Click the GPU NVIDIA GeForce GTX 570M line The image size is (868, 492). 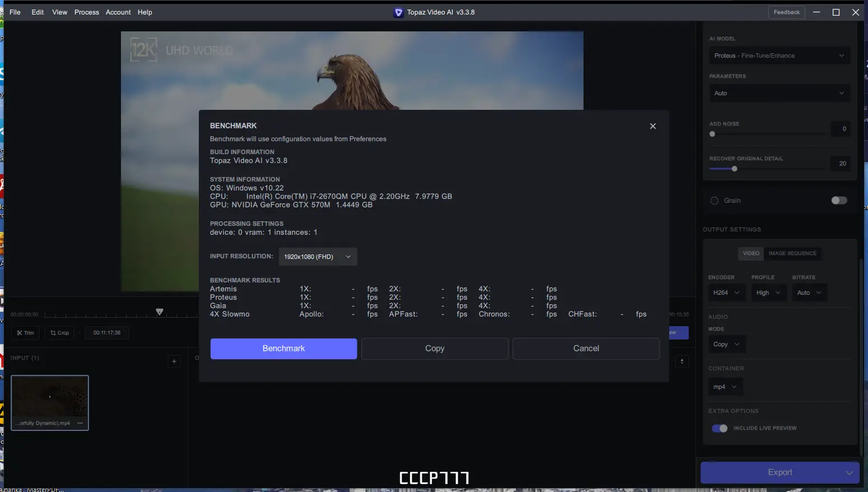[x=291, y=205]
